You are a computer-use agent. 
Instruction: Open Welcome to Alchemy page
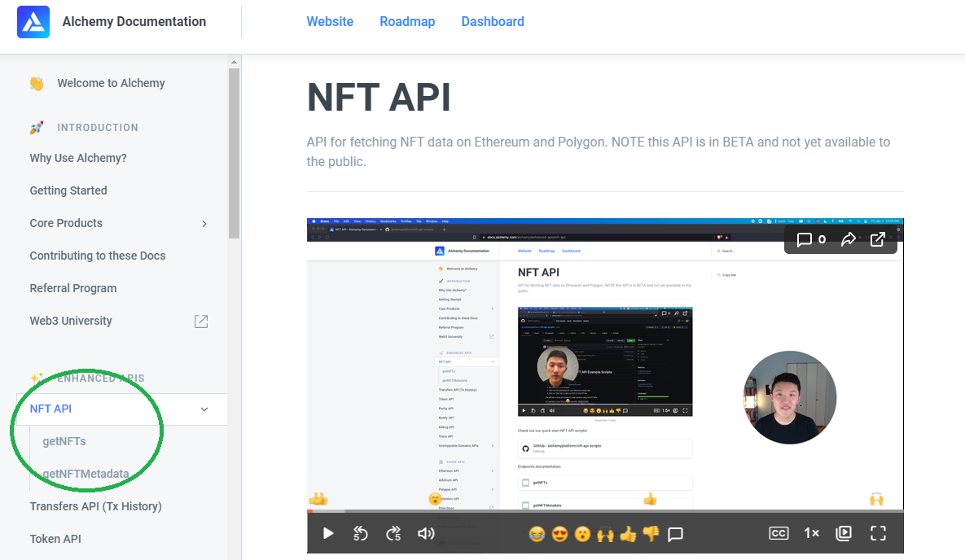click(111, 83)
